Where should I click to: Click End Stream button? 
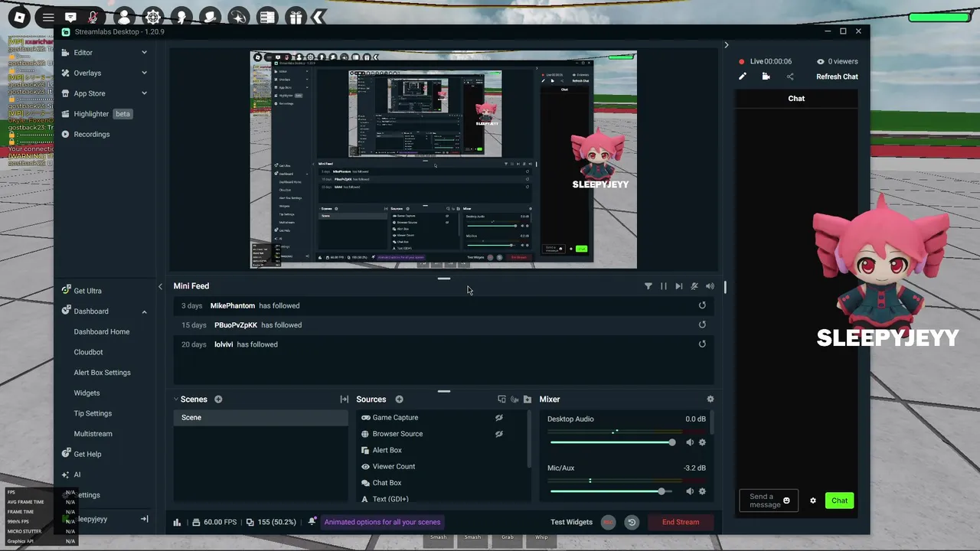tap(681, 522)
